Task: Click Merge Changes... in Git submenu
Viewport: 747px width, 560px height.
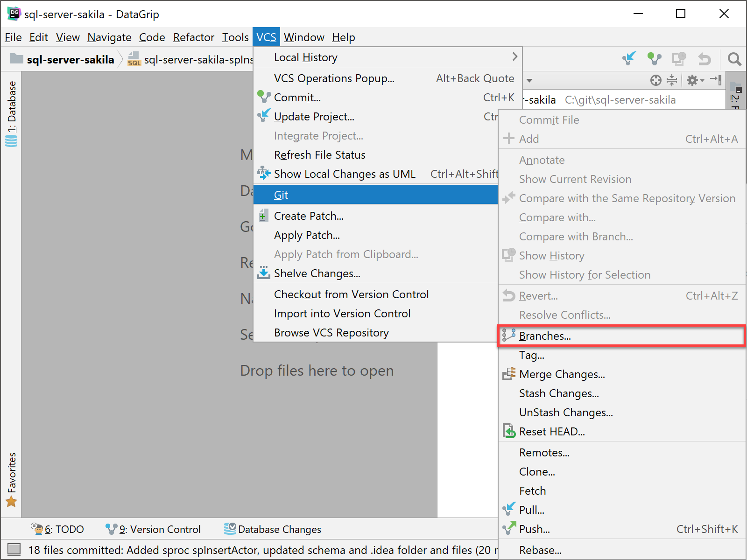Action: 622,374
